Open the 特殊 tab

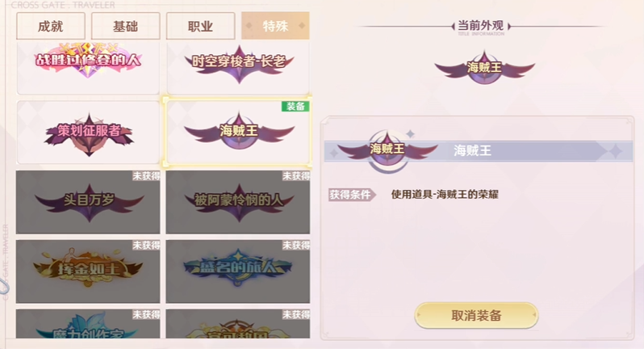coord(275,26)
